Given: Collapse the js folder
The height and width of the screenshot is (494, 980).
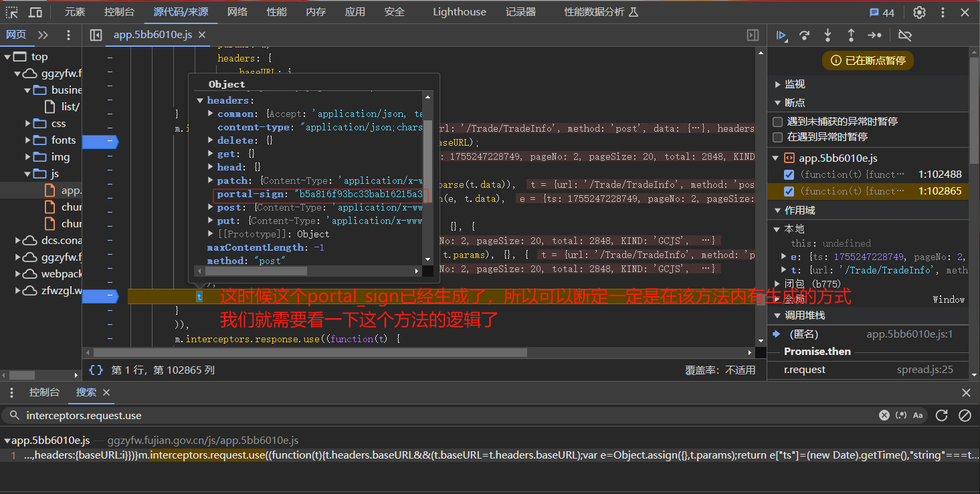Looking at the screenshot, I should 27,174.
